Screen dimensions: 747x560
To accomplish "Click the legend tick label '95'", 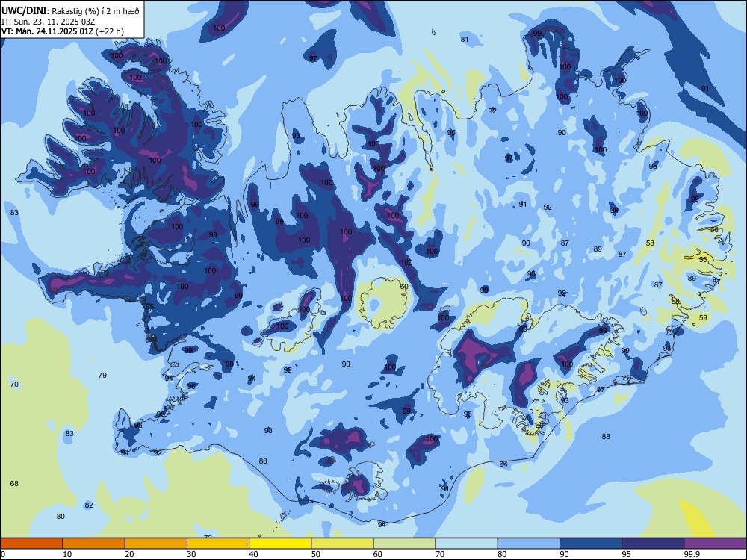I will pos(626,554).
